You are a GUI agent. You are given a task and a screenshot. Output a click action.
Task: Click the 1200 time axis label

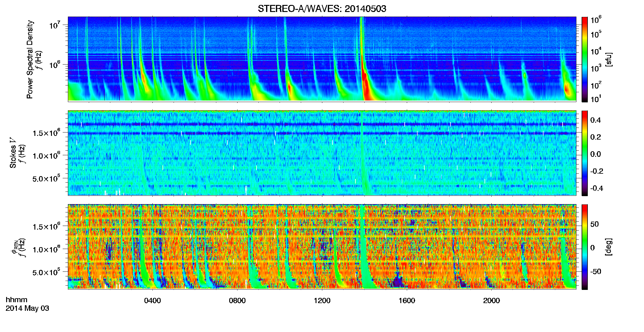pos(322,300)
